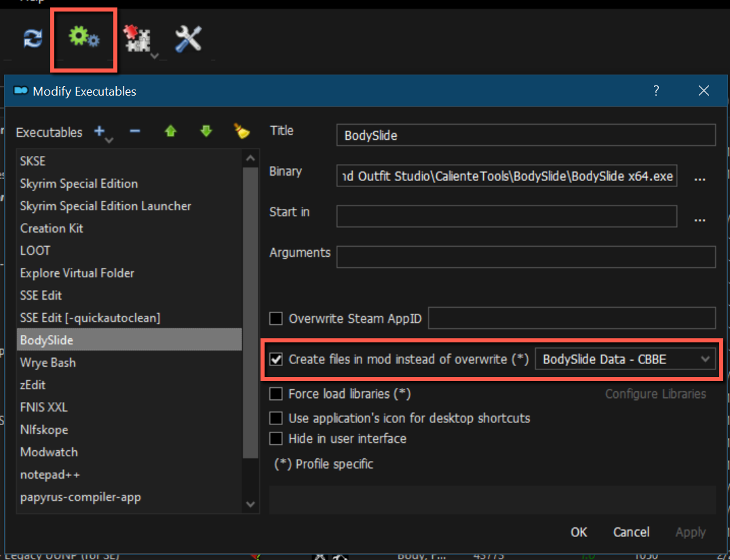This screenshot has height=560, width=730.
Task: Select SKSE in the executables list
Action: click(x=130, y=161)
